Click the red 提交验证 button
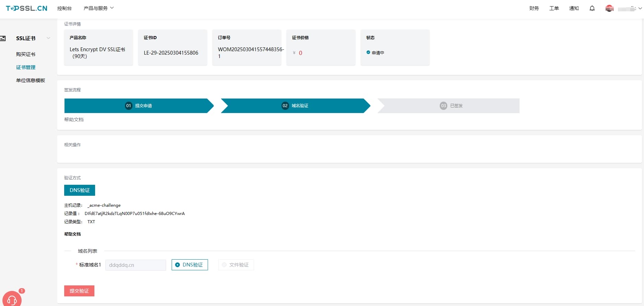644x306 pixels. click(79, 291)
